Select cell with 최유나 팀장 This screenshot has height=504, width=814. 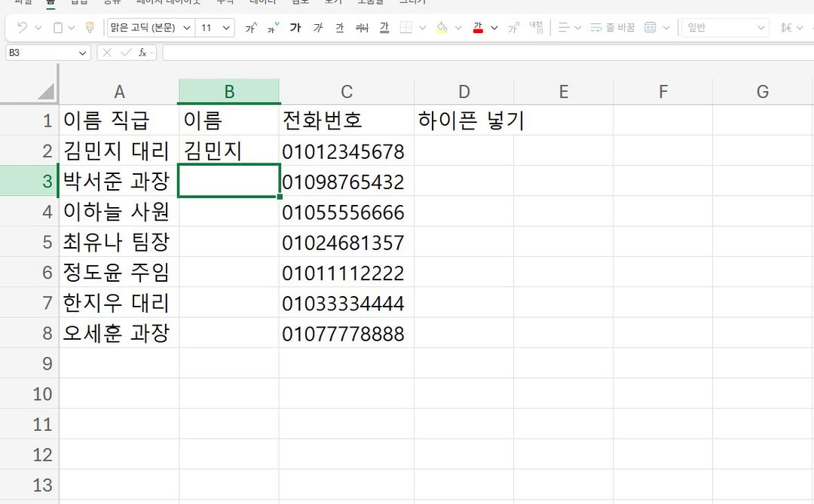click(119, 242)
